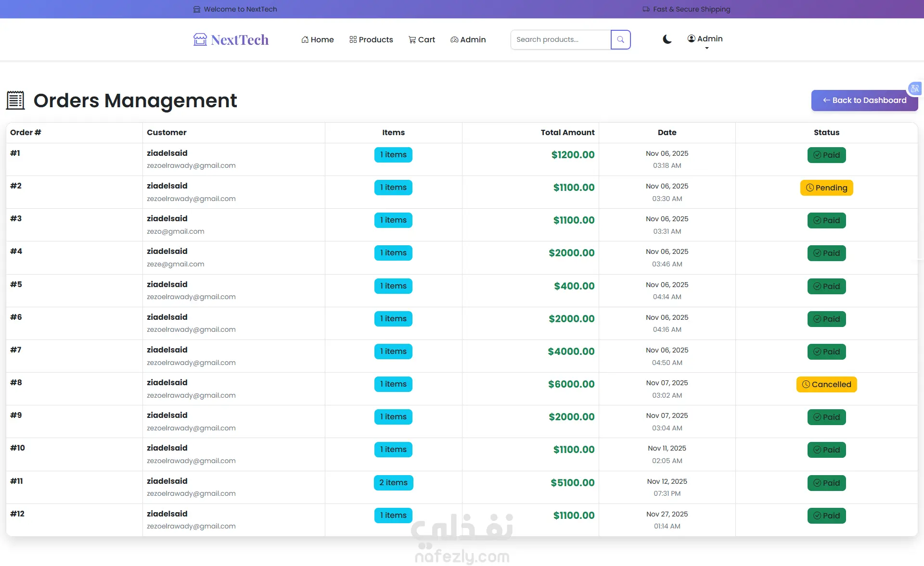The image size is (924, 566).
Task: Click the Paid badge for order #1
Action: coord(826,155)
